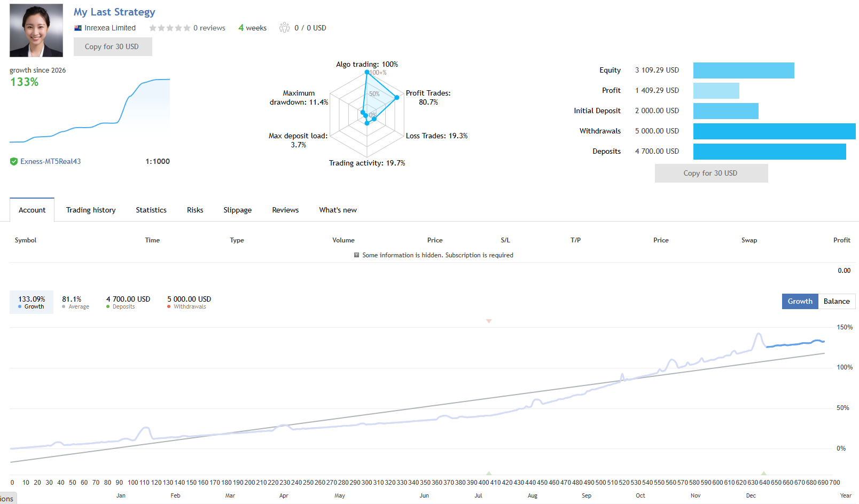Click the Year axis label
859x504 pixels.
846,495
